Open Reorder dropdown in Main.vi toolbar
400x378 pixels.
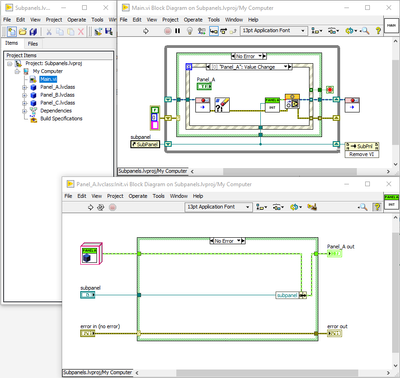[x=351, y=31]
